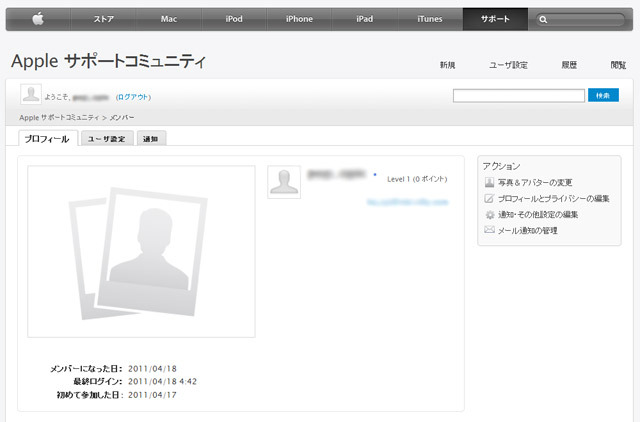
Task: Click the 閲覧 link in the header
Action: click(618, 65)
